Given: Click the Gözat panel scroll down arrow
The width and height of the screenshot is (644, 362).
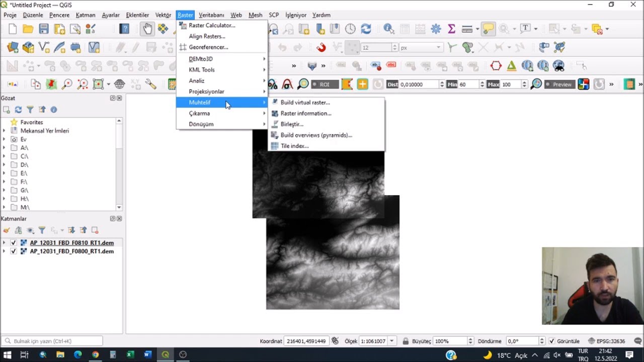Looking at the screenshot, I should [x=119, y=207].
